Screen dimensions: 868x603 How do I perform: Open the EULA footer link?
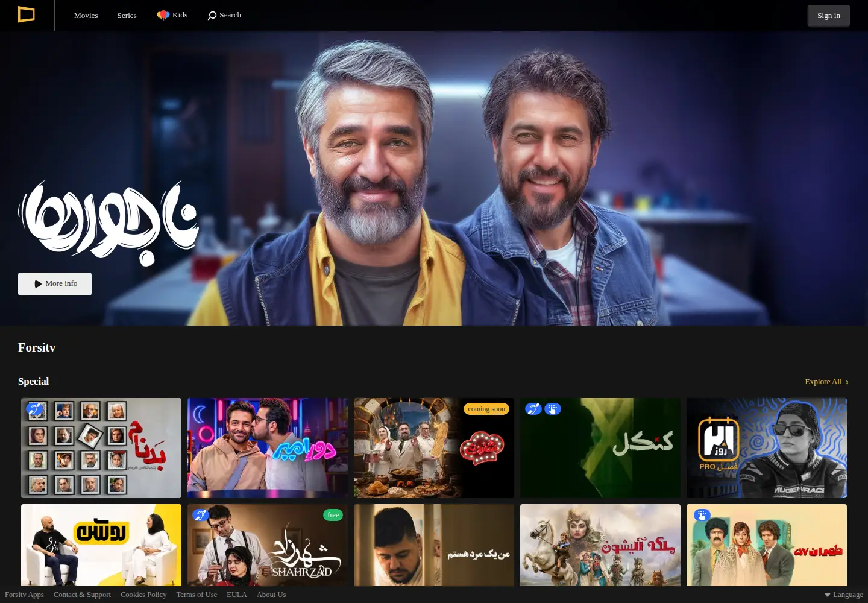(237, 595)
